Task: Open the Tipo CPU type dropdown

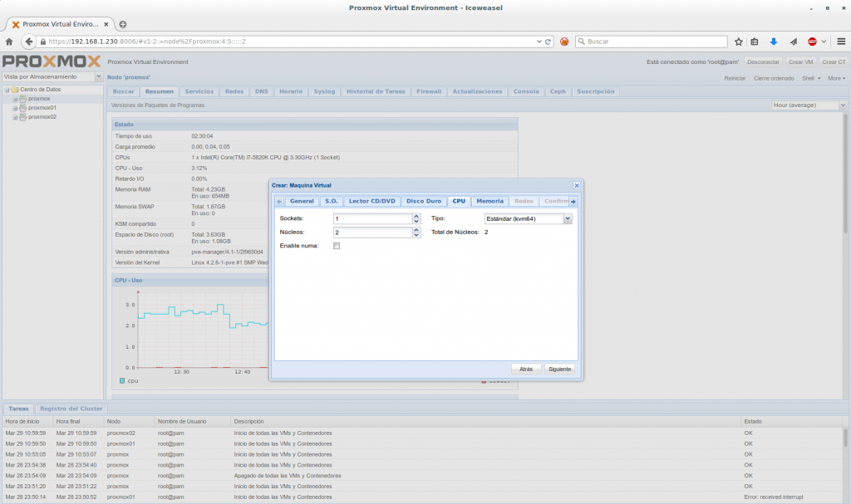Action: [568, 218]
